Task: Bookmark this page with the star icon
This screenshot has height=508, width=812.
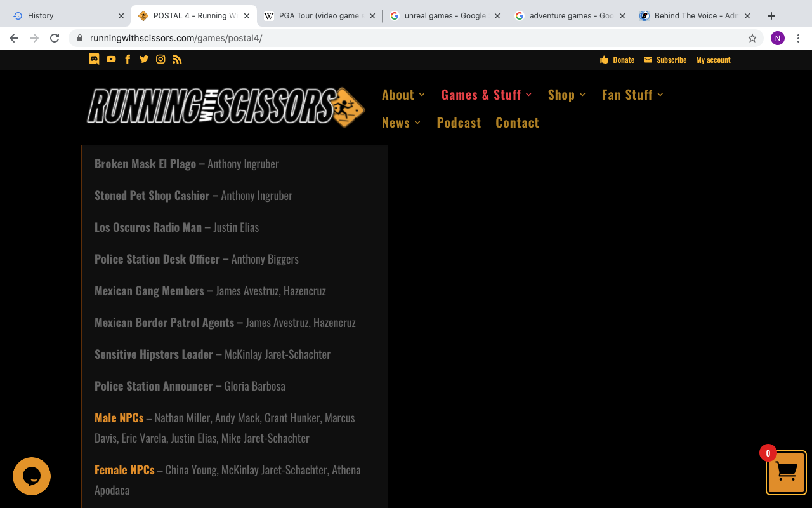Action: pos(752,38)
